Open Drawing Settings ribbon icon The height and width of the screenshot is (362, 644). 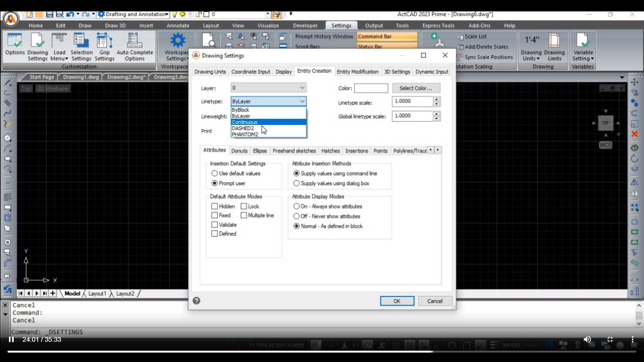[38, 47]
